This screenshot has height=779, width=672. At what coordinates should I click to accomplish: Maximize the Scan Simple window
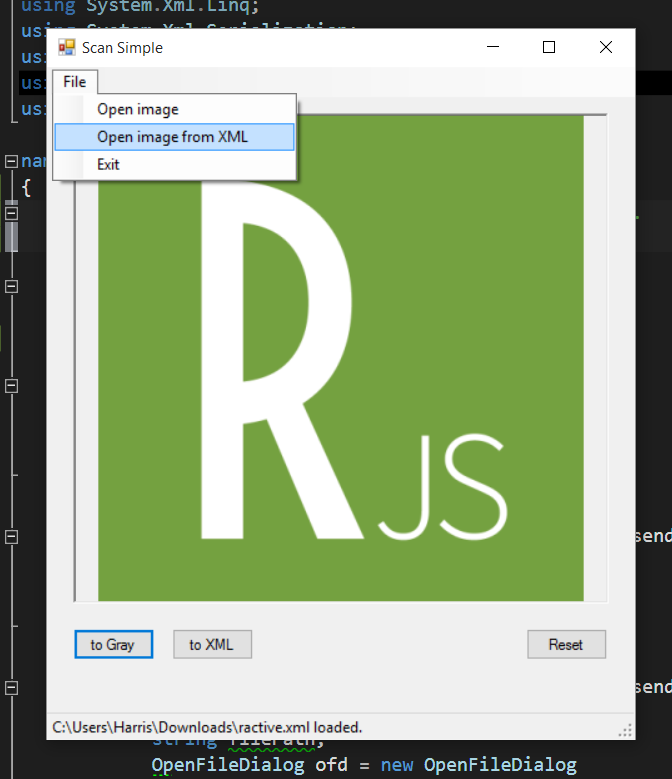point(549,47)
